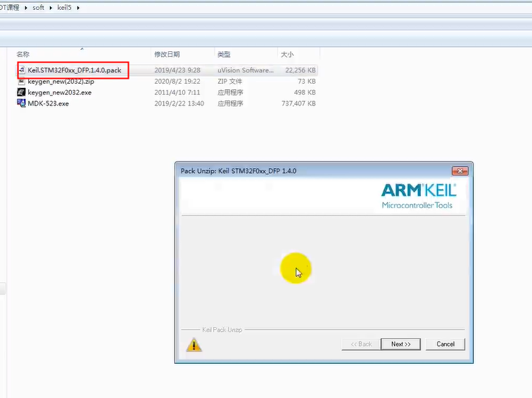The image size is (532, 398).
Task: Click the Pack Unzip dialog title bar
Action: [312, 171]
